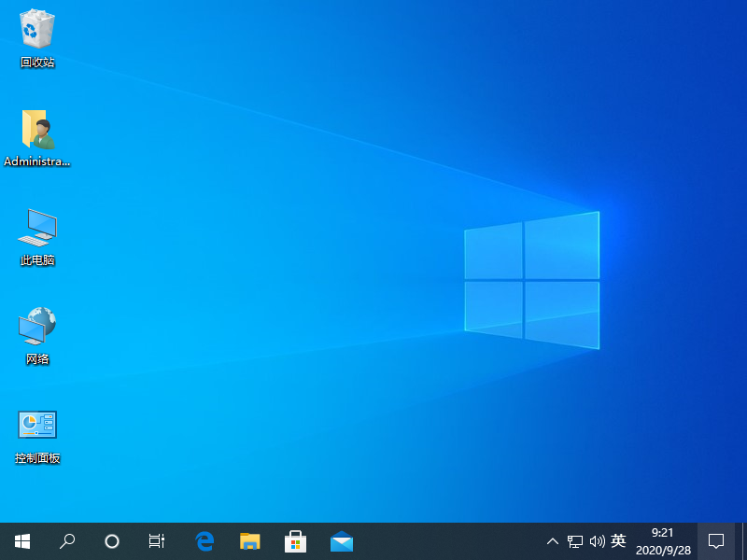747x560 pixels.
Task: Open the Action Center panel
Action: (x=715, y=541)
